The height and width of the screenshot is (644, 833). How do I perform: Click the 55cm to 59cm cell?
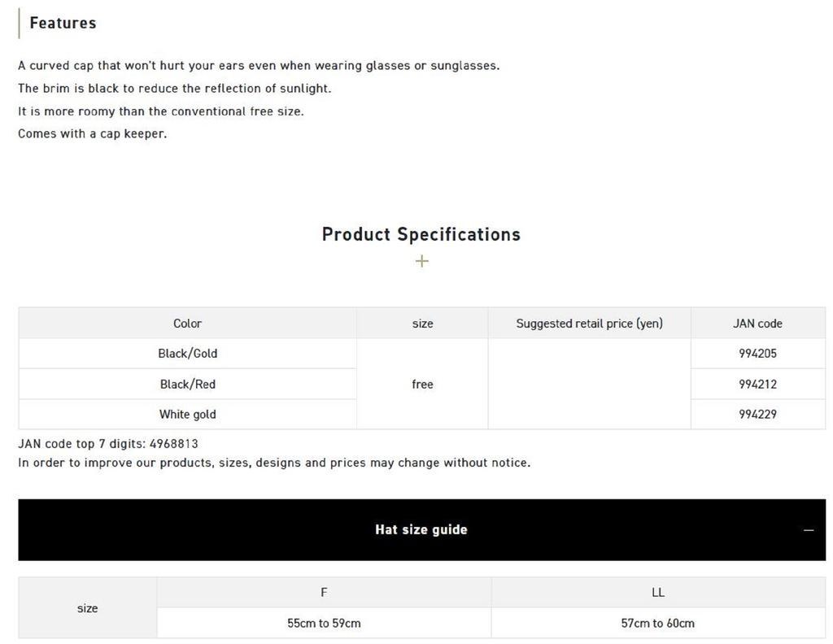pyautogui.click(x=324, y=623)
